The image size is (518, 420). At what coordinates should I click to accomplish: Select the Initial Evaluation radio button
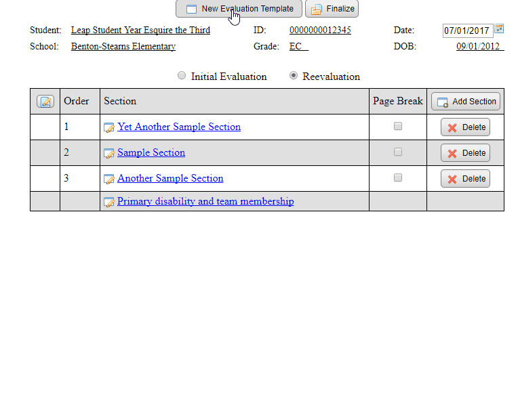tap(182, 76)
